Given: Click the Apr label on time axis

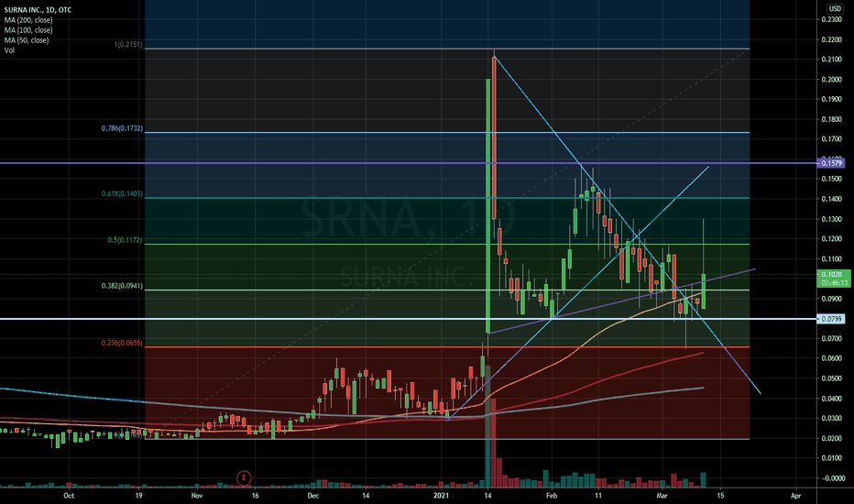Looking at the screenshot, I should [x=795, y=495].
